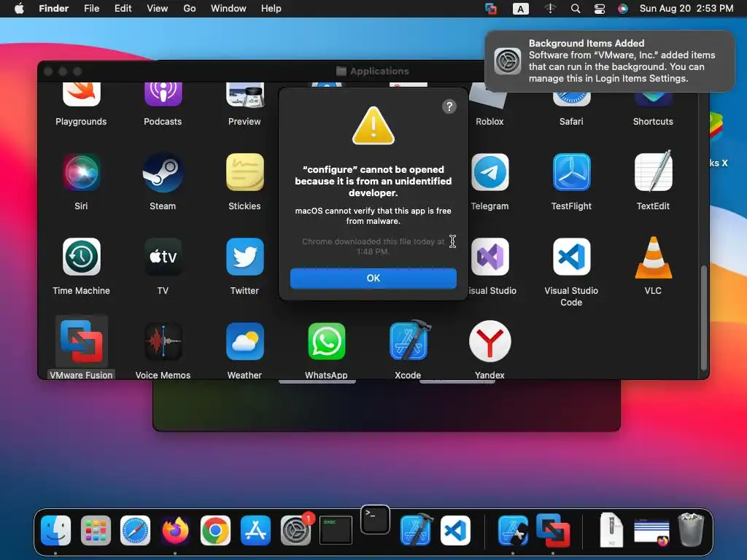Open the Finder menu
This screenshot has height=560, width=747.
click(54, 9)
